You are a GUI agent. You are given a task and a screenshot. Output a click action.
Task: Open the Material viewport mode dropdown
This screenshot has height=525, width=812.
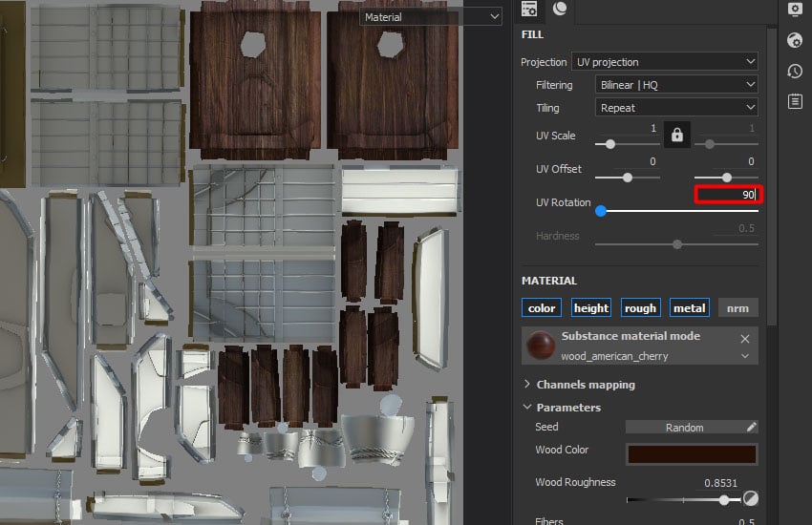pos(431,17)
